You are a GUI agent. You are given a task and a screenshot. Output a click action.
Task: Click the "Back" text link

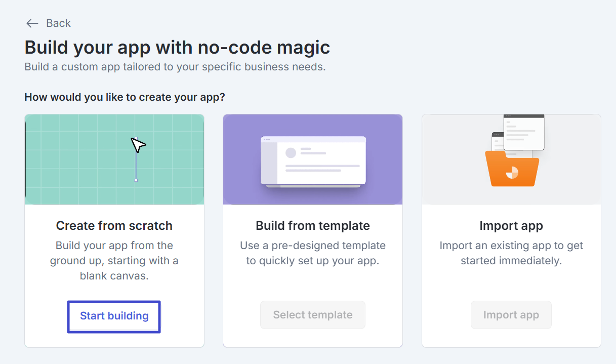coord(58,23)
